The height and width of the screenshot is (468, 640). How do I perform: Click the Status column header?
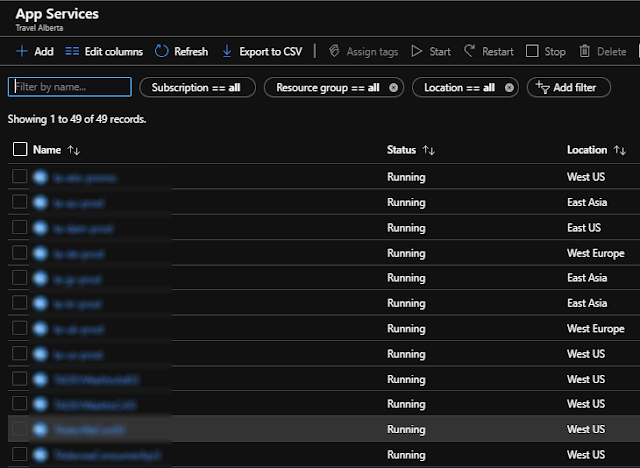pyautogui.click(x=401, y=150)
